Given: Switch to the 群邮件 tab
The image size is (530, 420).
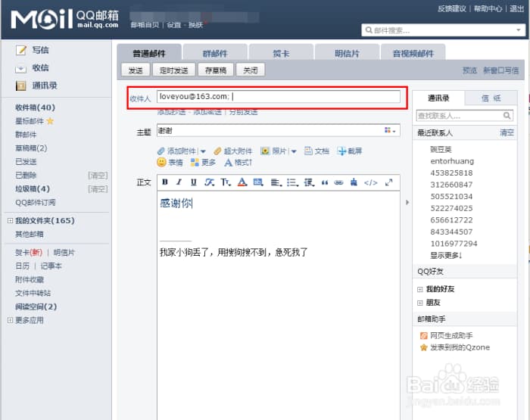Looking at the screenshot, I should click(215, 53).
